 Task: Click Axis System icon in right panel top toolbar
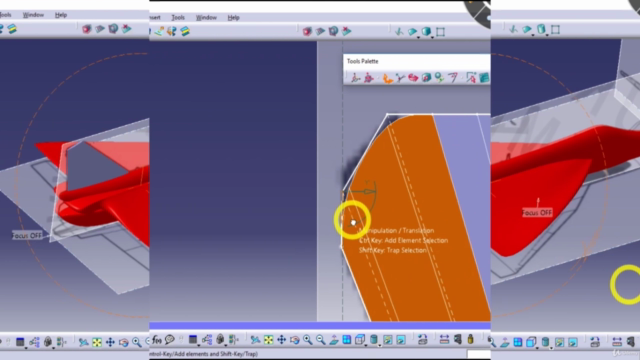click(514, 29)
